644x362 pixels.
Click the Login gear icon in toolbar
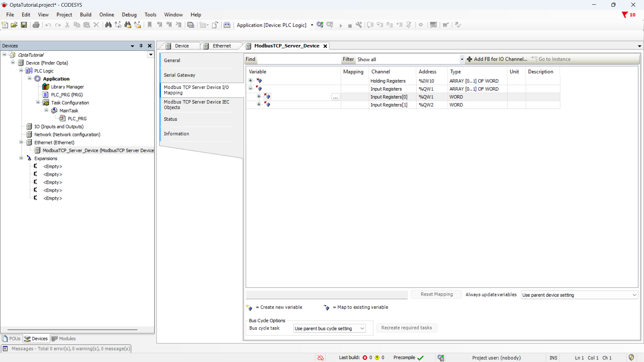pyautogui.click(x=320, y=25)
